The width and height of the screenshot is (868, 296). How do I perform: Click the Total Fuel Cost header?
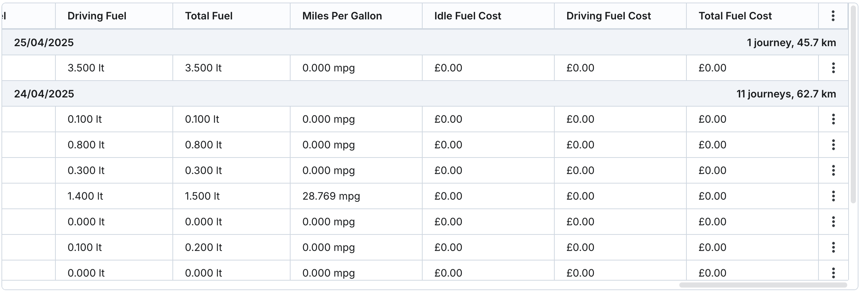[735, 16]
